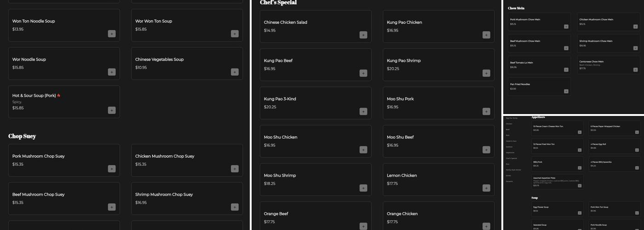Image resolution: width=644 pixels, height=230 pixels.
Task: Add Won Ton Noodle Soup to order
Action: click(112, 34)
